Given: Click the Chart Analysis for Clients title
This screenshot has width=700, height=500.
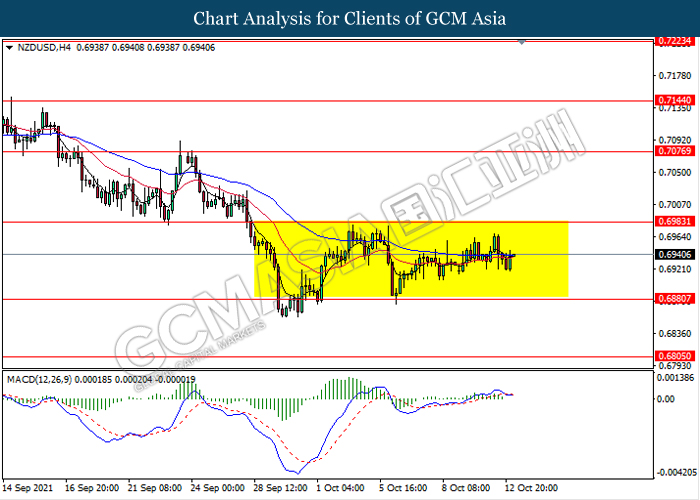Looking at the screenshot, I should (350, 18).
